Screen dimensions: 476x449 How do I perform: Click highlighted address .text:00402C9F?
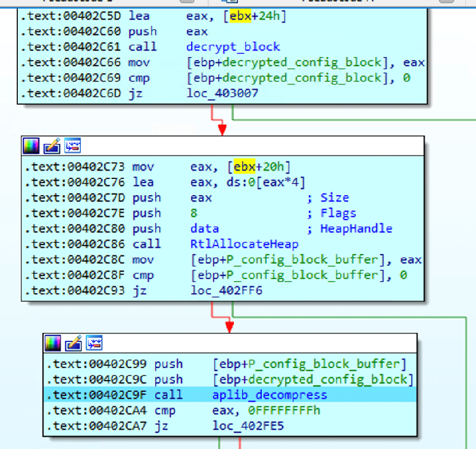point(96,395)
